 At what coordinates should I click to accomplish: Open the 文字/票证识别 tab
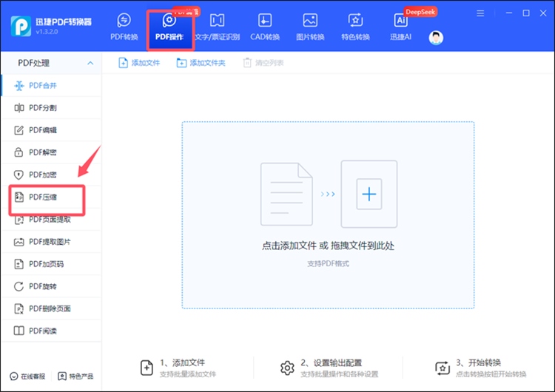(x=217, y=27)
